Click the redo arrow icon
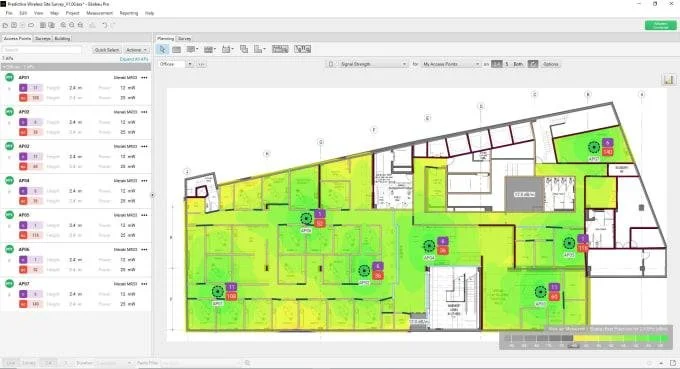Image resolution: width=680 pixels, height=369 pixels. (x=113, y=25)
